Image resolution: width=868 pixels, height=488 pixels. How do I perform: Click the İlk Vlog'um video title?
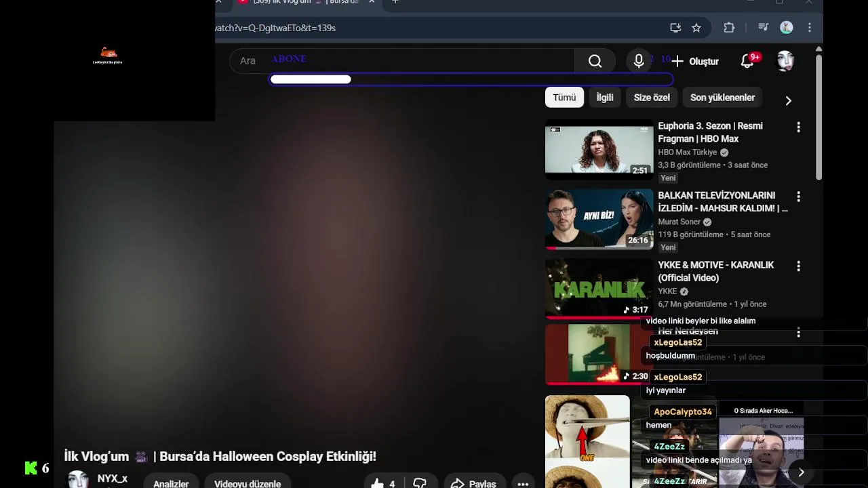[220, 456]
